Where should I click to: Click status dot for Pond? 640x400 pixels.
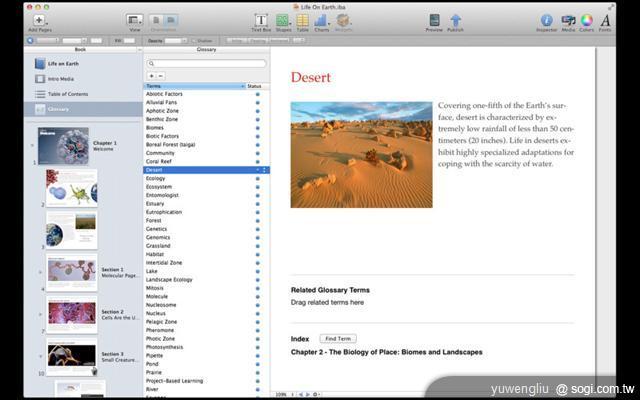click(x=258, y=364)
